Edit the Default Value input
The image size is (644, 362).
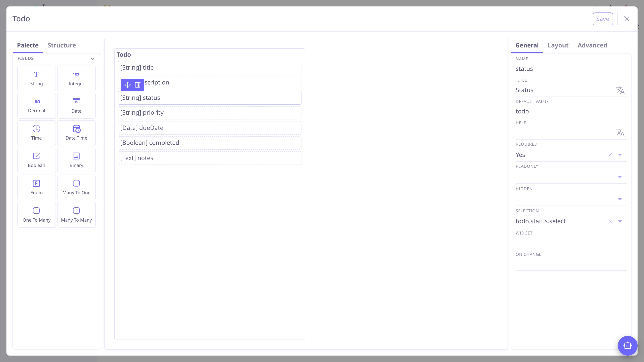(571, 111)
